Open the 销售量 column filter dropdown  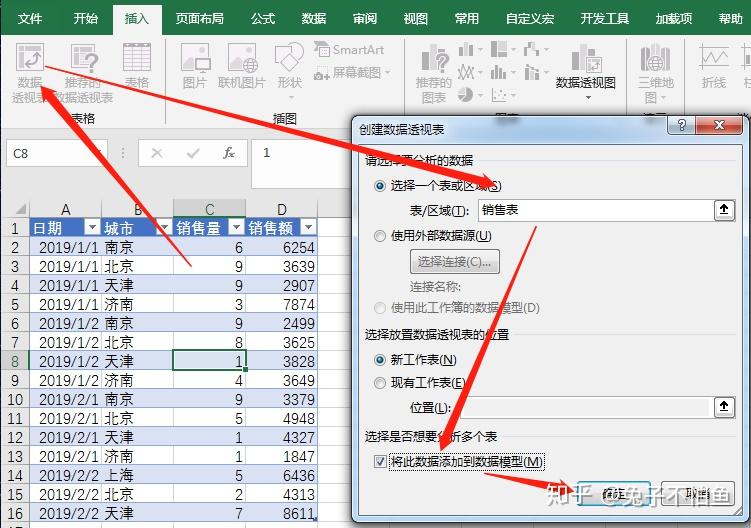[236, 227]
